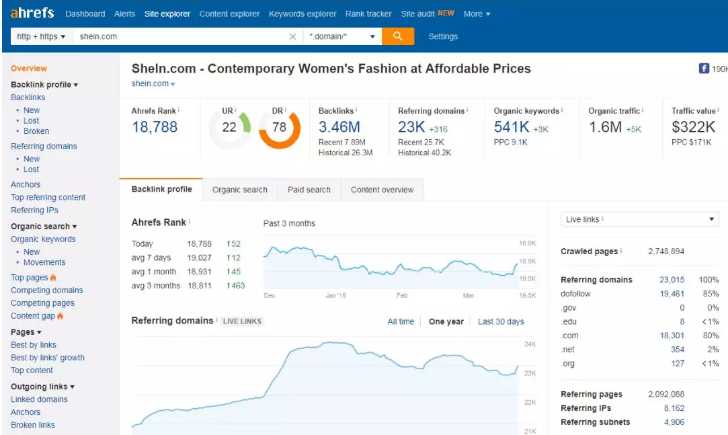728x435 pixels.
Task: Click the ahrefs logo
Action: [32, 13]
